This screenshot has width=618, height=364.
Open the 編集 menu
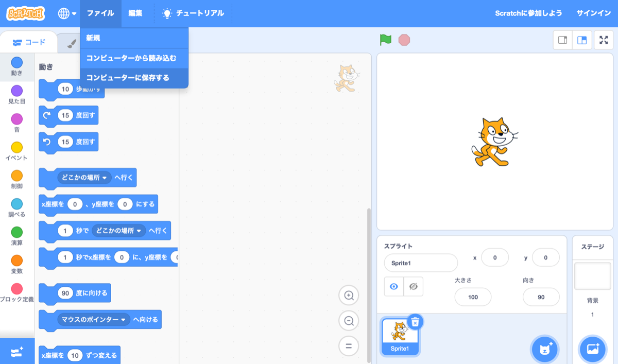pyautogui.click(x=135, y=13)
